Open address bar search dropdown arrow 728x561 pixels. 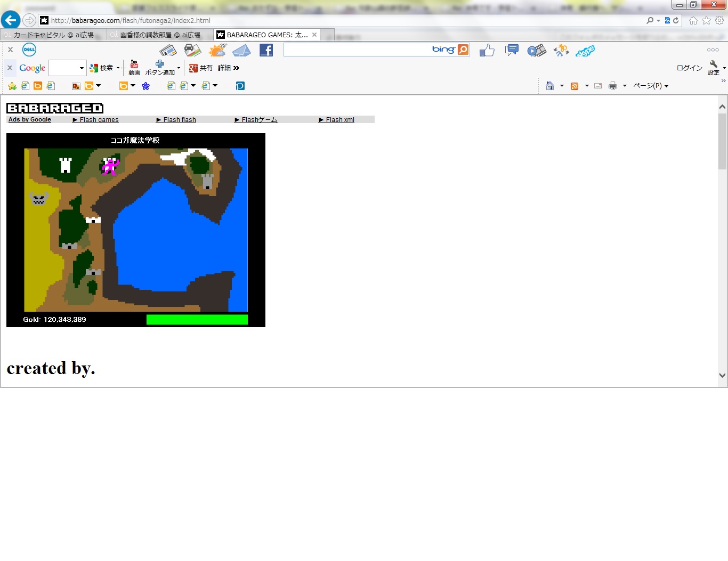[x=659, y=21]
